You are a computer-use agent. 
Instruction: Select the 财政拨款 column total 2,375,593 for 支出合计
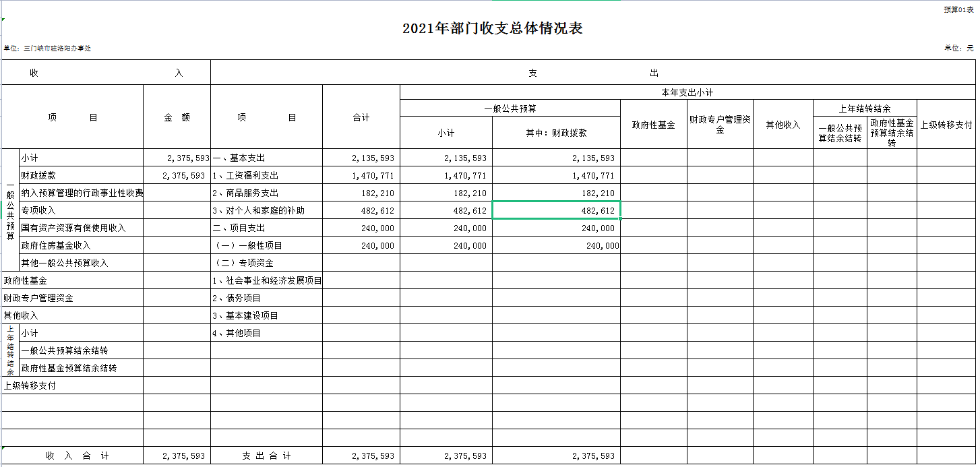click(x=593, y=456)
